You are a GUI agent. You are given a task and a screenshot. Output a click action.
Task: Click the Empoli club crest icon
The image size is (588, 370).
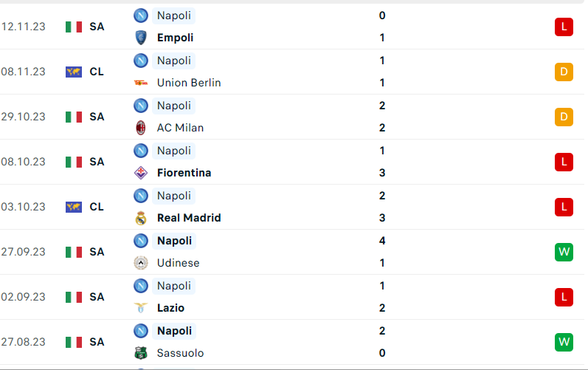click(x=141, y=38)
